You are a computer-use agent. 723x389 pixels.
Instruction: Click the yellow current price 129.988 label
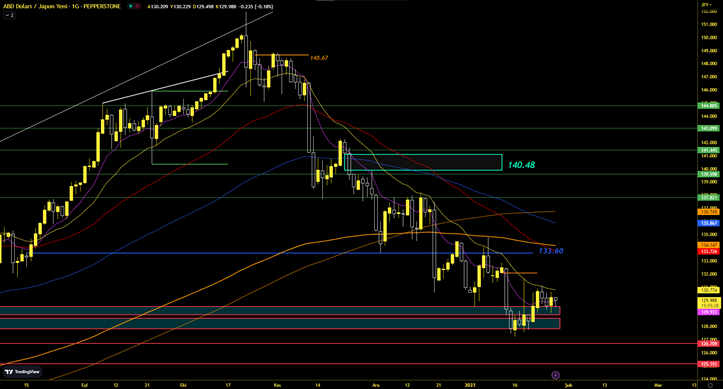click(x=710, y=303)
